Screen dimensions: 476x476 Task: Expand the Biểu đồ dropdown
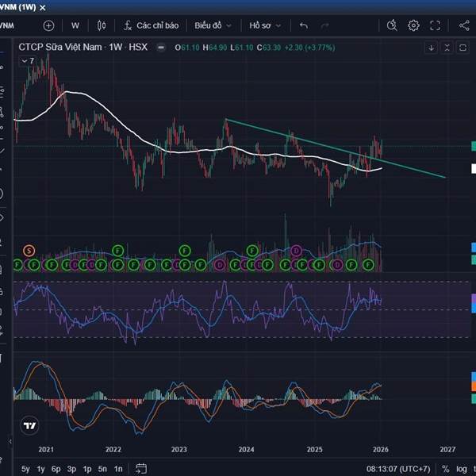(x=214, y=25)
